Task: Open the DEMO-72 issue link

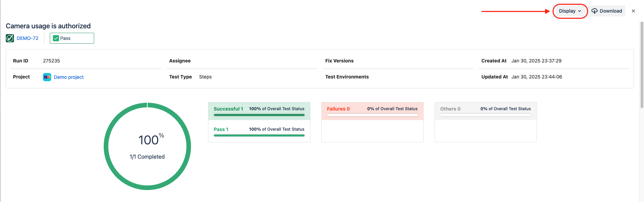Action: tap(28, 38)
